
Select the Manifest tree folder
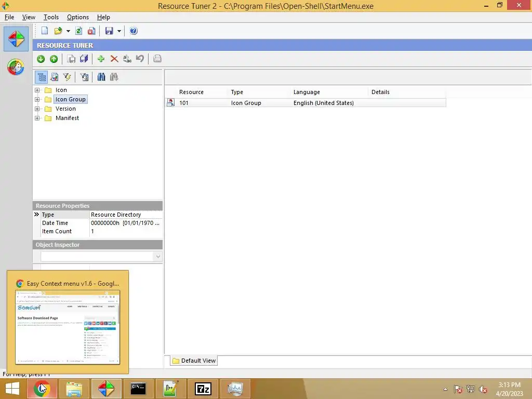(67, 118)
